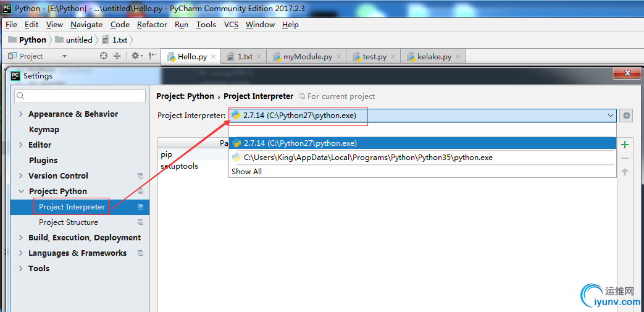Open the Project panel gear settings icon

coord(136,56)
